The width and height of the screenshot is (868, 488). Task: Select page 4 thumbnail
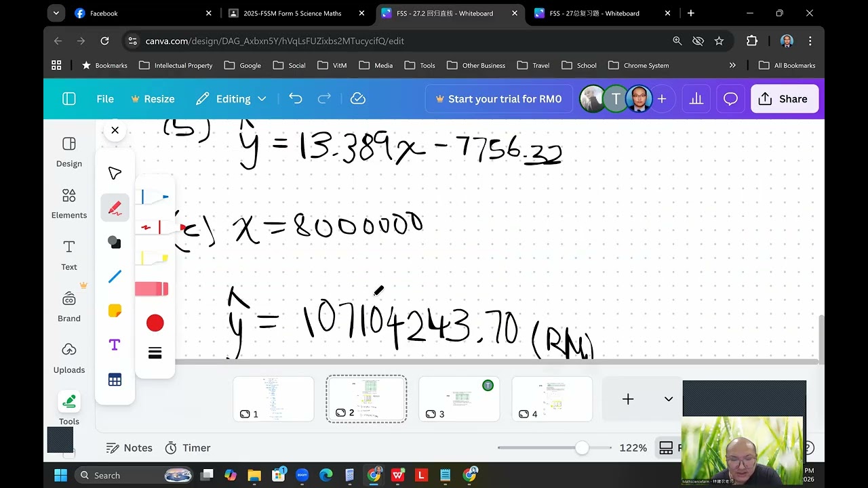(x=552, y=399)
